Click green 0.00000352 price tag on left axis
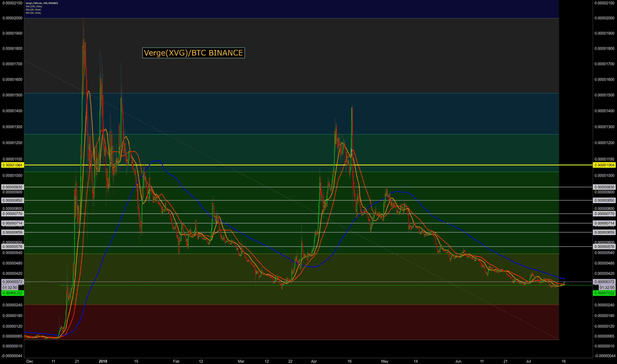This screenshot has width=617, height=364. (13, 293)
